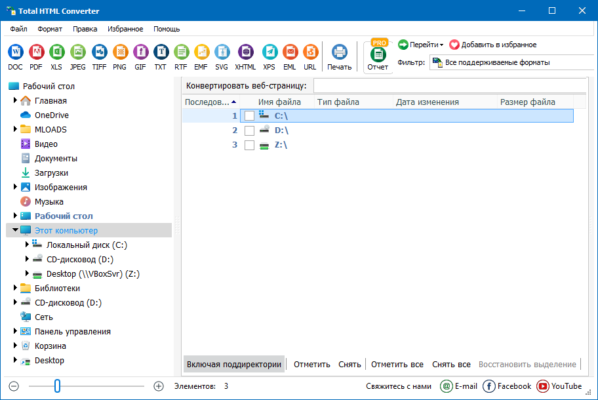598x400 pixels.
Task: Expand the Главная tree node
Action: click(x=15, y=100)
